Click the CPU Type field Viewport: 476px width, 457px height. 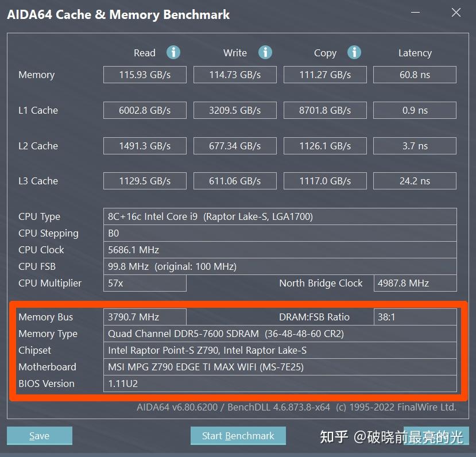280,216
